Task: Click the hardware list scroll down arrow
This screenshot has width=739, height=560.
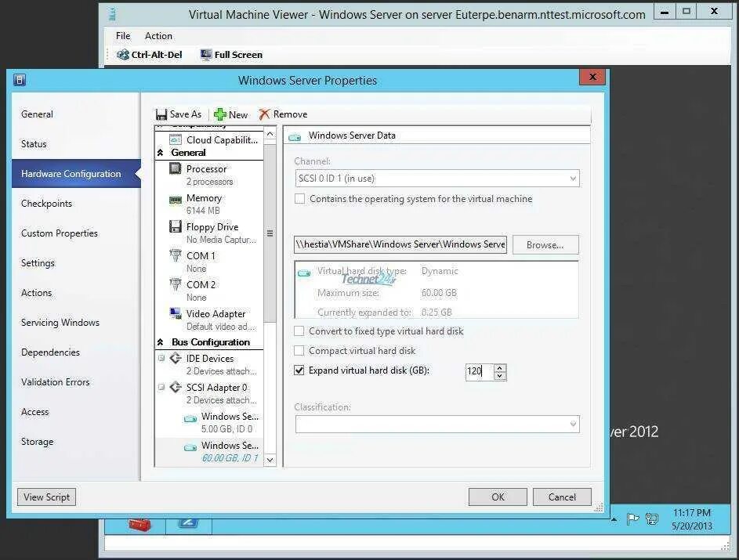Action: click(270, 460)
